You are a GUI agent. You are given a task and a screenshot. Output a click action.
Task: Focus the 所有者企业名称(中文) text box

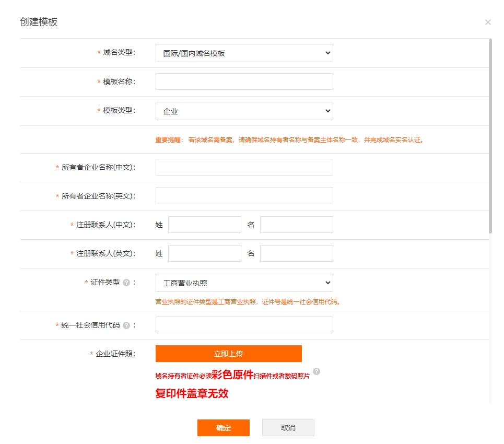click(244, 167)
